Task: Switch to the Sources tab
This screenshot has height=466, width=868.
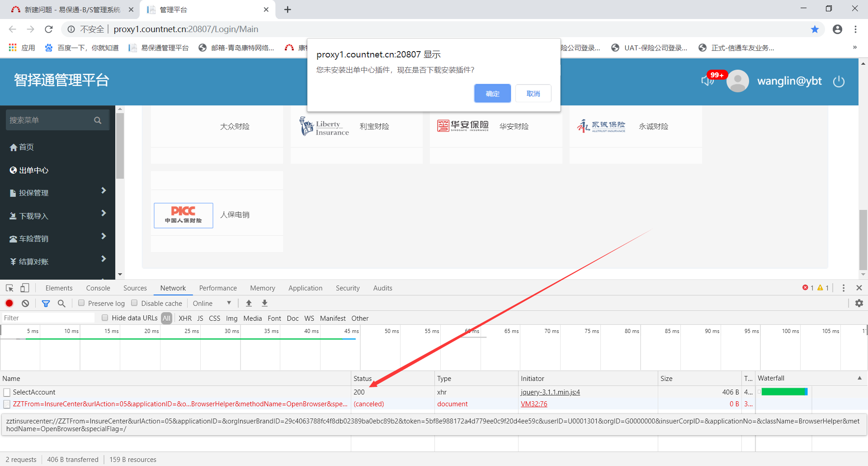Action: click(x=135, y=288)
